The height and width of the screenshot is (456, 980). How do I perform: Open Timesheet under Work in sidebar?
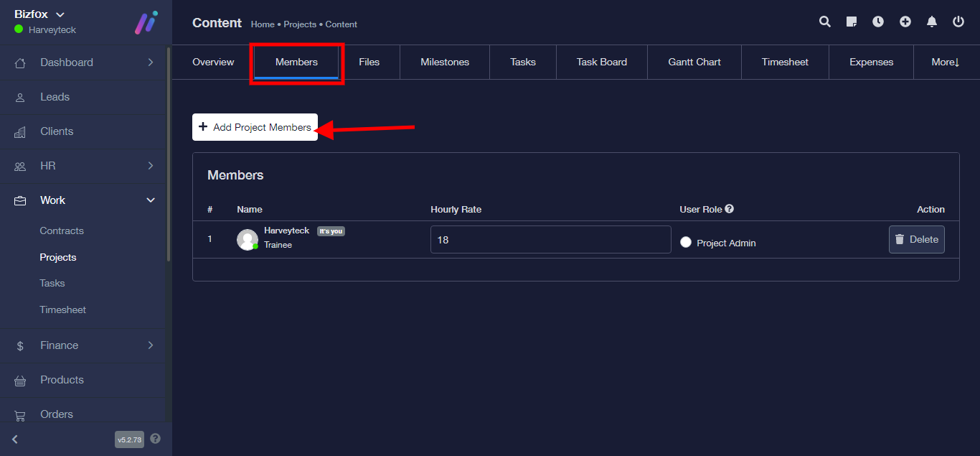[63, 310]
